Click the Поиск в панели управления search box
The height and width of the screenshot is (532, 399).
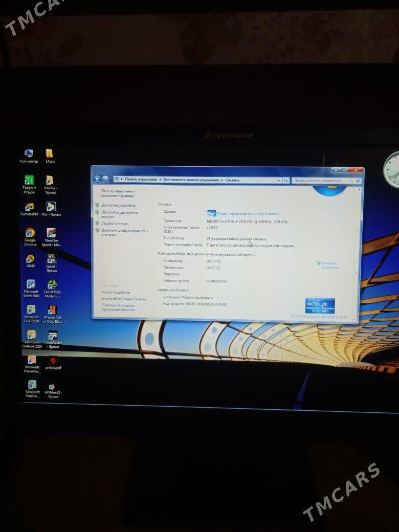tap(324, 181)
